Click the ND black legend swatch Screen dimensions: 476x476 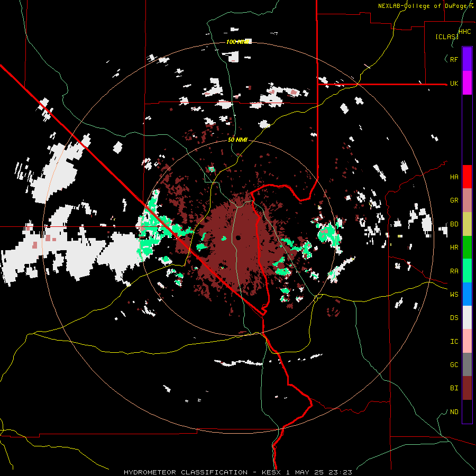pyautogui.click(x=467, y=411)
